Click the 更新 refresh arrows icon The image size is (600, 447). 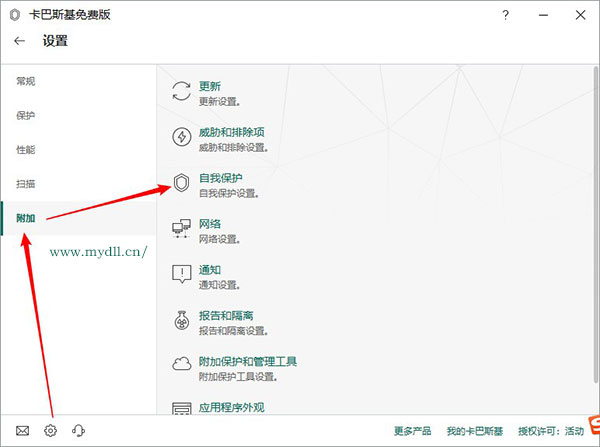click(181, 91)
